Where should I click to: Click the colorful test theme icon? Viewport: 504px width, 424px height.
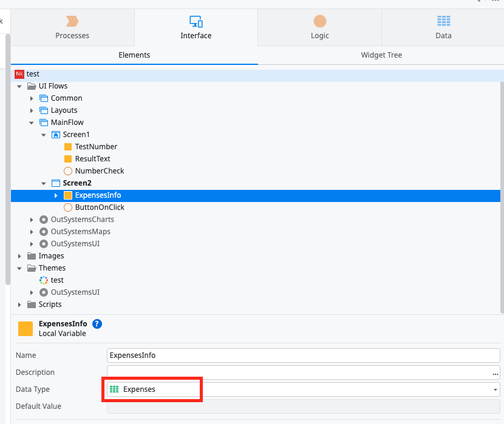pos(44,280)
